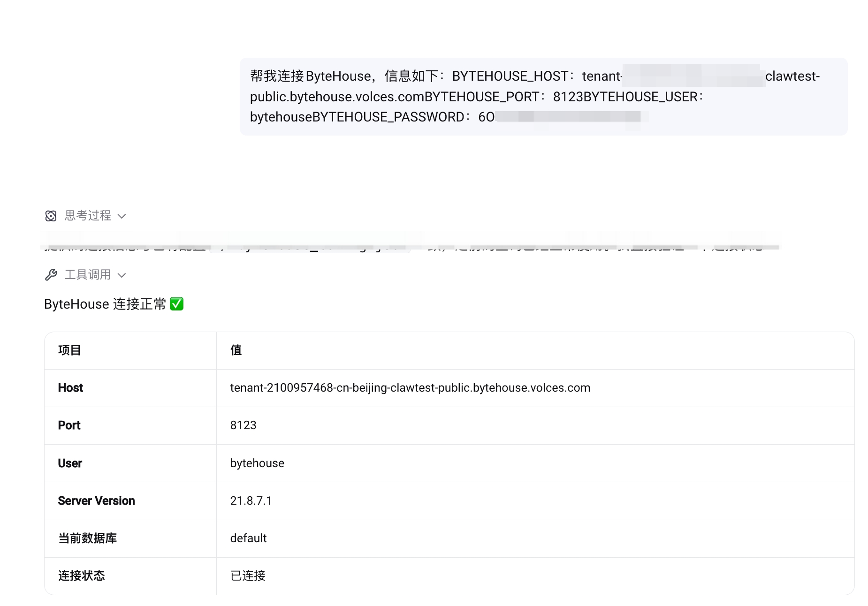Select the port value 8123
This screenshot has width=868, height=606.
coord(243,425)
